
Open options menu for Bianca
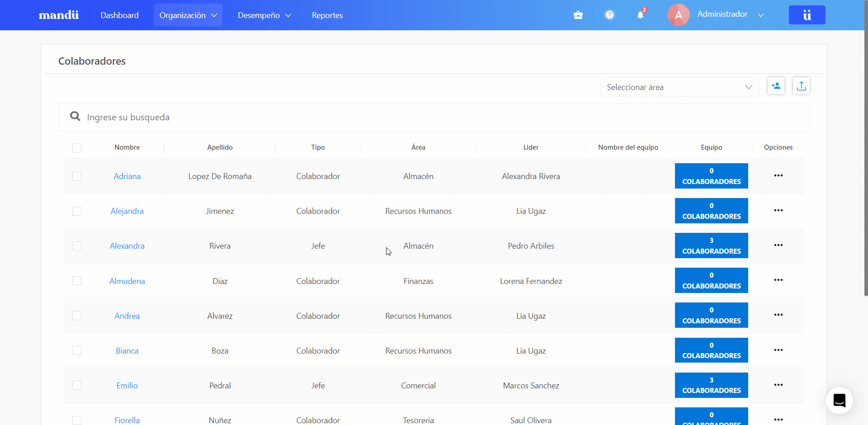click(x=778, y=350)
